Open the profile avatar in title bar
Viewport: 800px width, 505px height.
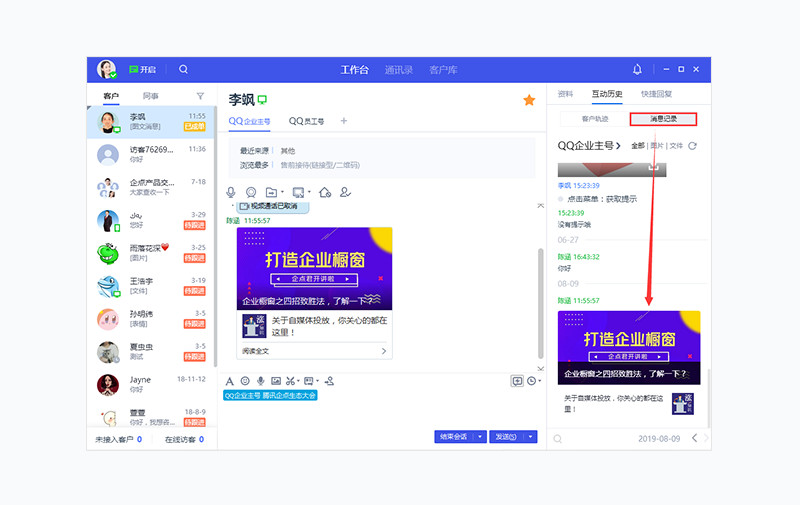(x=107, y=69)
